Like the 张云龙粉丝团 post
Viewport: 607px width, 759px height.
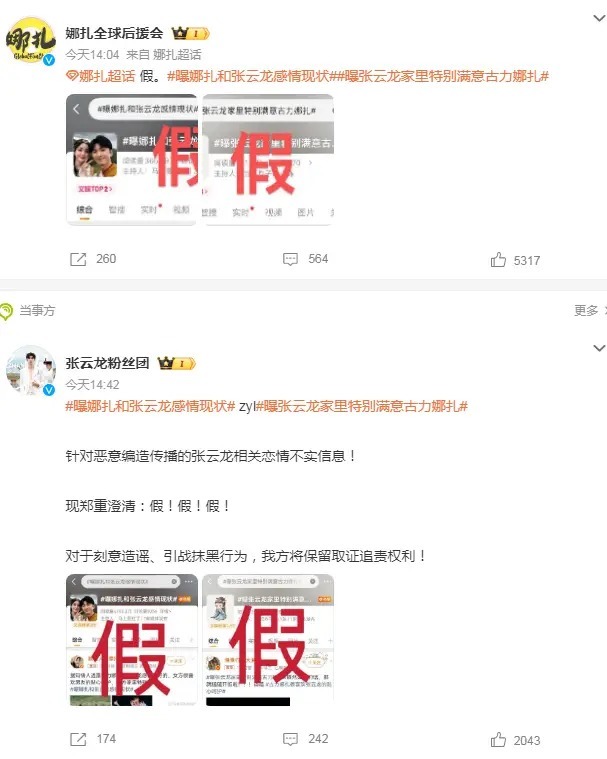click(498, 740)
